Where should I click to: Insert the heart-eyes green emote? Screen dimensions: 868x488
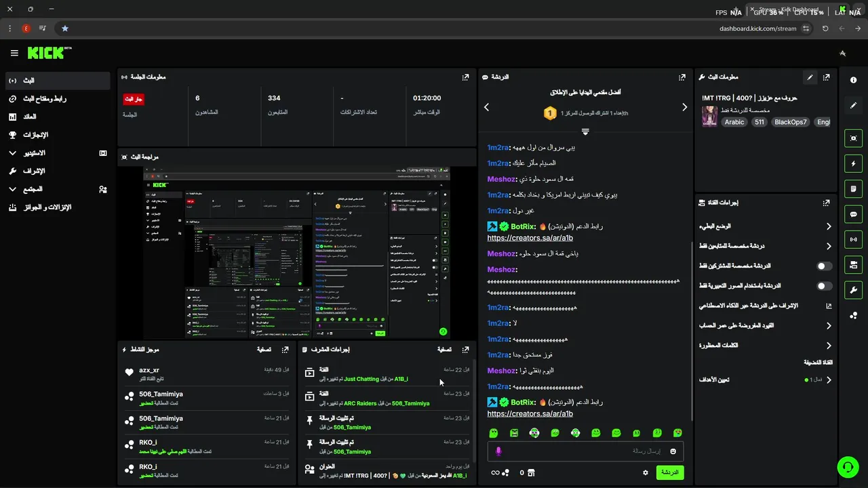pyautogui.click(x=677, y=433)
